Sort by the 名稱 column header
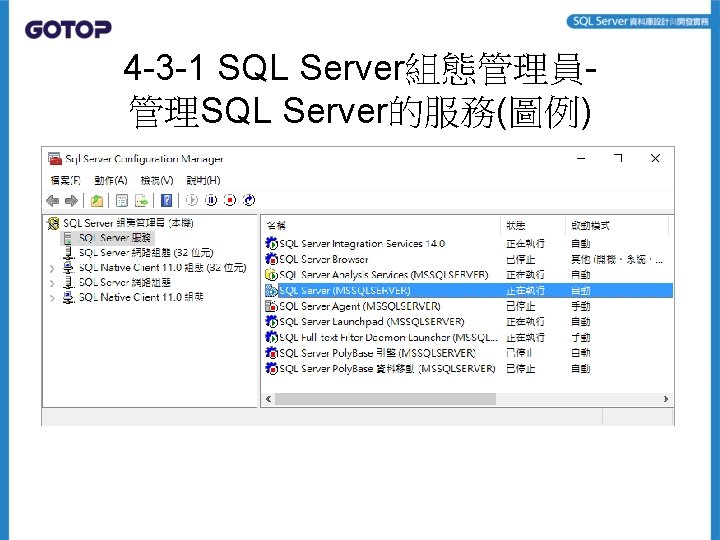The width and height of the screenshot is (720, 540). (x=381, y=225)
